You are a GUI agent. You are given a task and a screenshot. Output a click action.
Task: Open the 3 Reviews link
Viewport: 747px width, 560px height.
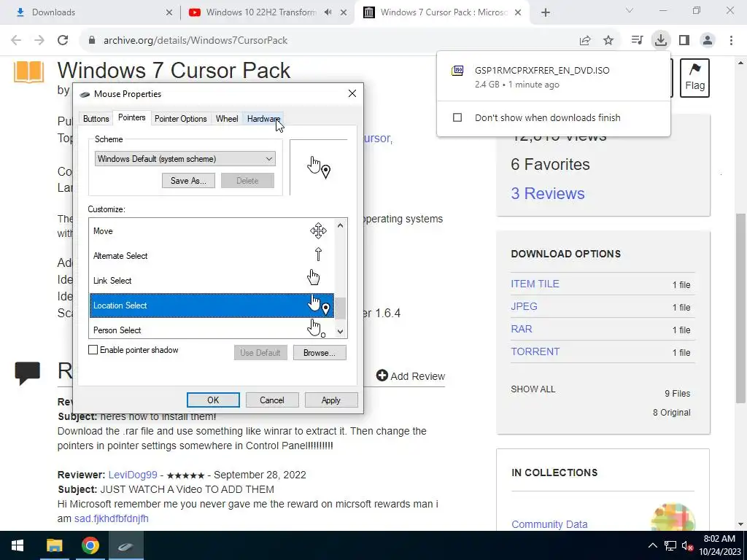pyautogui.click(x=548, y=193)
